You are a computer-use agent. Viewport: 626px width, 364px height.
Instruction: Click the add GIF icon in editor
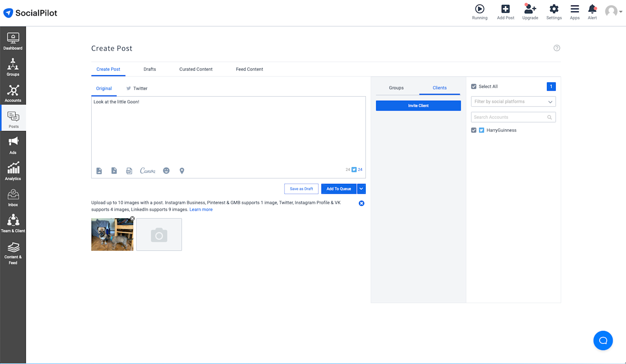click(x=129, y=171)
